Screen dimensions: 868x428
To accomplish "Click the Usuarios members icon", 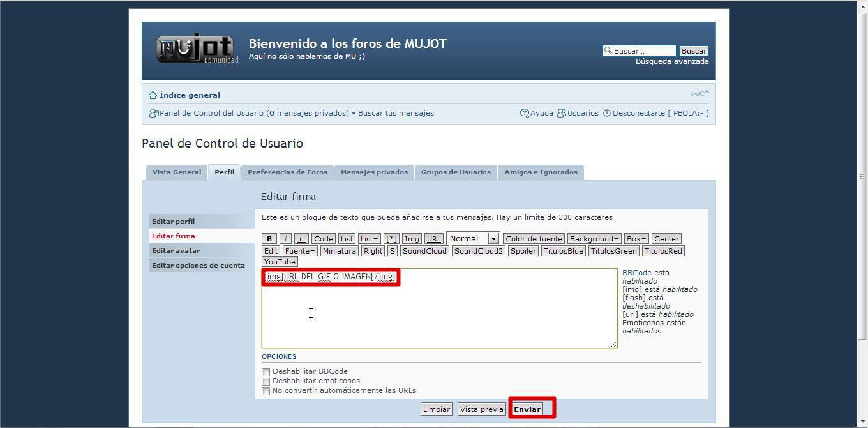I will (x=562, y=113).
